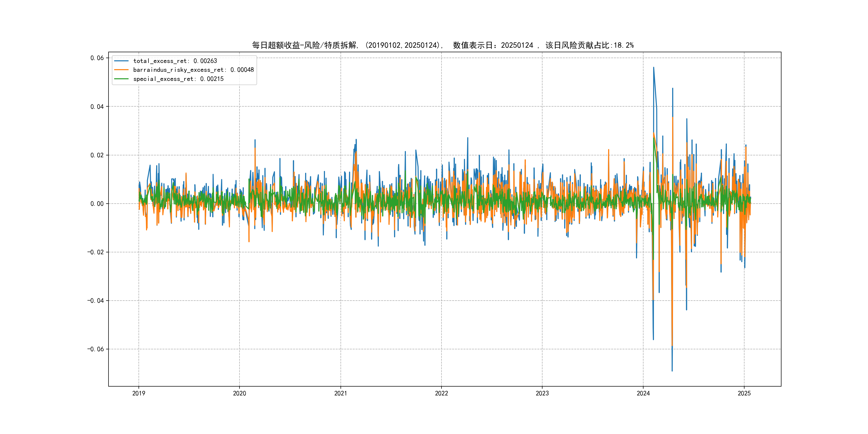Click the 0.06 y-axis tick label

(x=97, y=58)
